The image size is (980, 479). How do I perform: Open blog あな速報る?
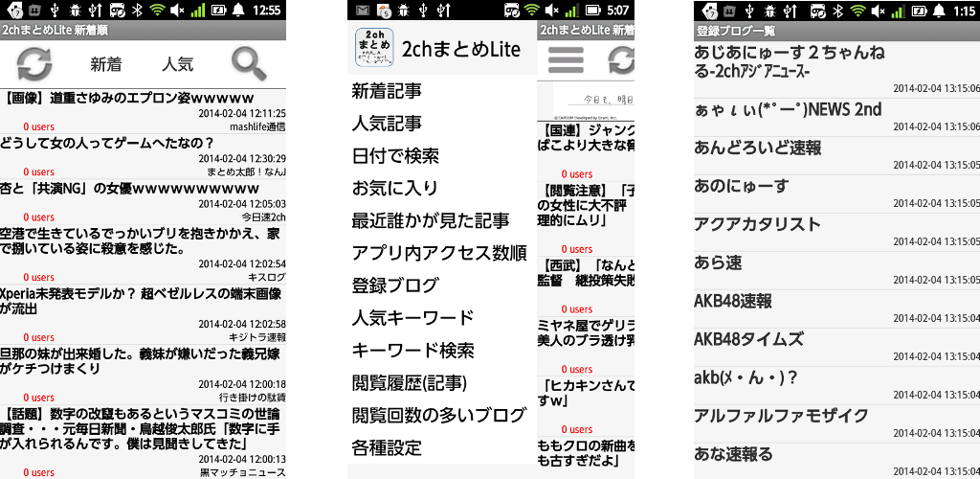tap(836, 462)
